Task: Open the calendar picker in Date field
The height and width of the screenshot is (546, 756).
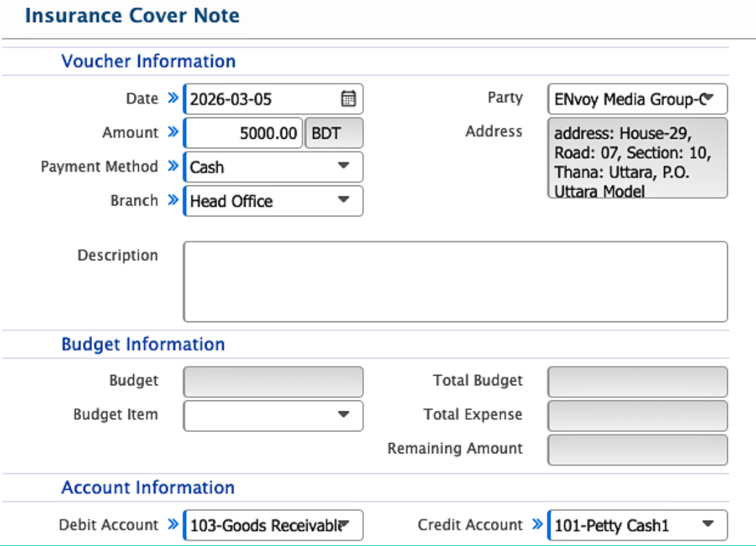Action: tap(348, 99)
